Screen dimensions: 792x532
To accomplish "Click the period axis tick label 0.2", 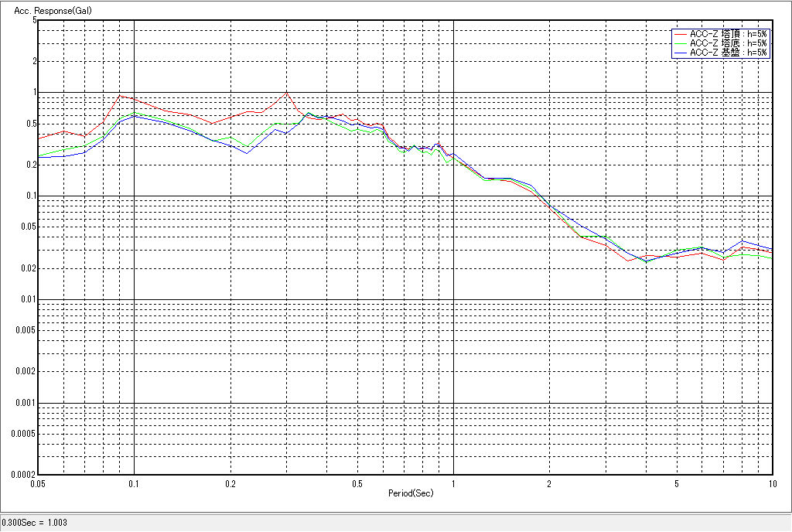I will pos(230,483).
